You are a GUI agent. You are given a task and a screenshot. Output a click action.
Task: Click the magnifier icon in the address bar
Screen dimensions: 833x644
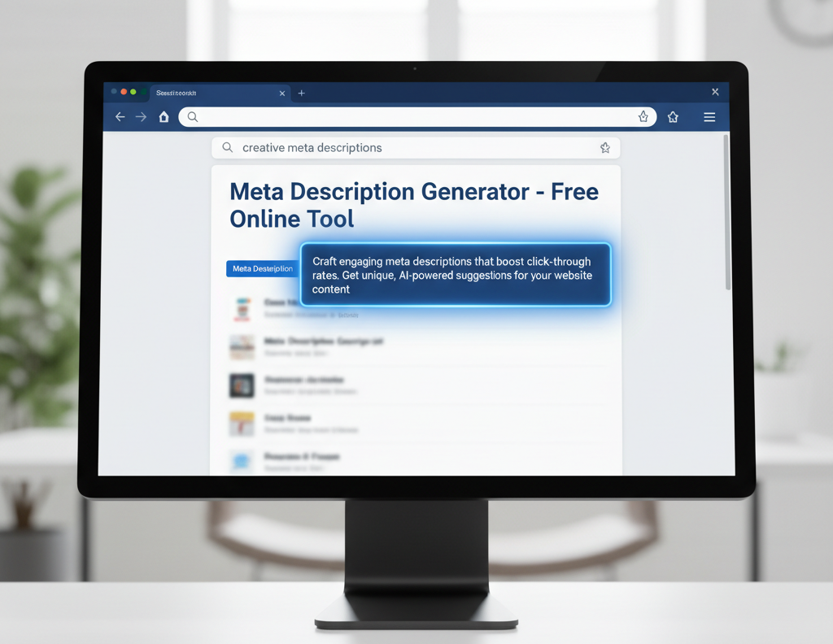pyautogui.click(x=193, y=117)
